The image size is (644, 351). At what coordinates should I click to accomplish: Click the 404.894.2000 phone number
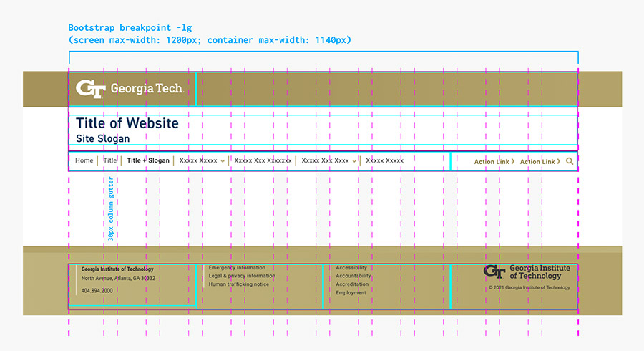(97, 291)
